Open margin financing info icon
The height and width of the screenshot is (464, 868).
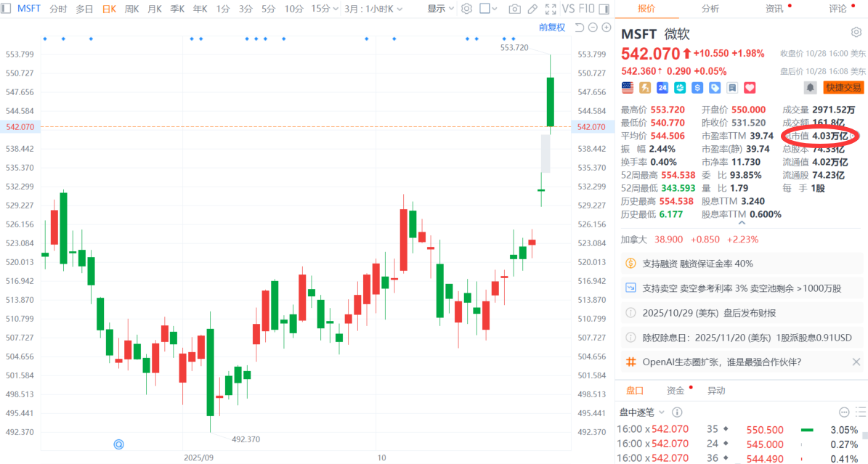630,264
